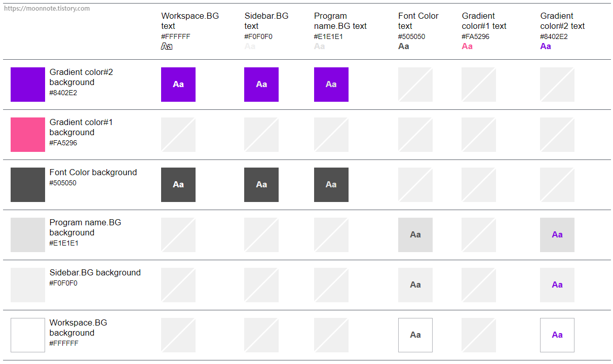Click the Workspace.BG text on dark gray sample
The image size is (613, 364).
point(178,185)
